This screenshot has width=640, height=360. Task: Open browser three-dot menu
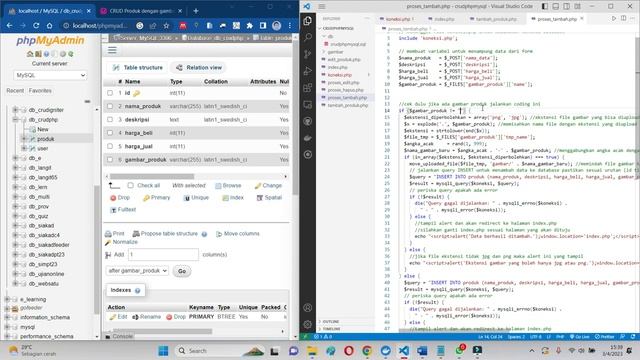290,25
